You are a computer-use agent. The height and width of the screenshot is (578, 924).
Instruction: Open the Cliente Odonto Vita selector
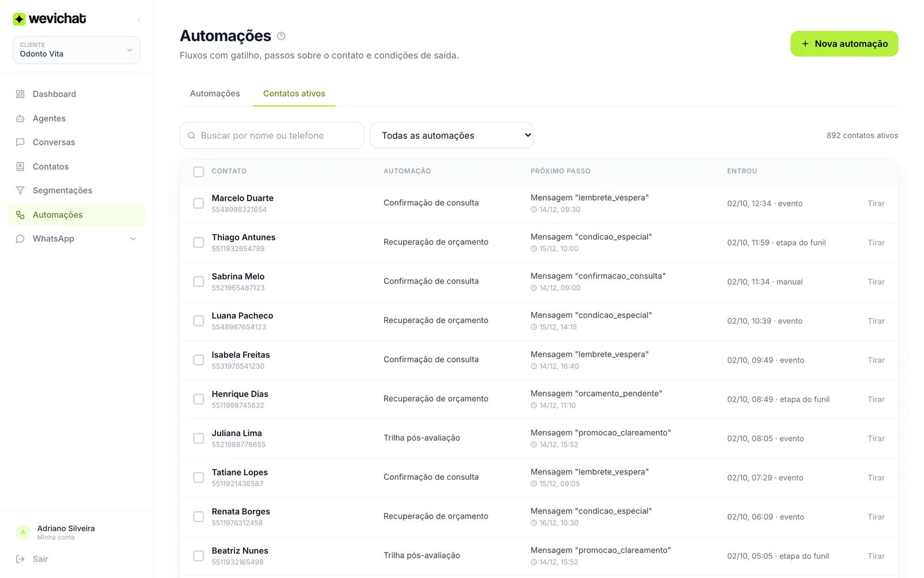[x=76, y=50]
